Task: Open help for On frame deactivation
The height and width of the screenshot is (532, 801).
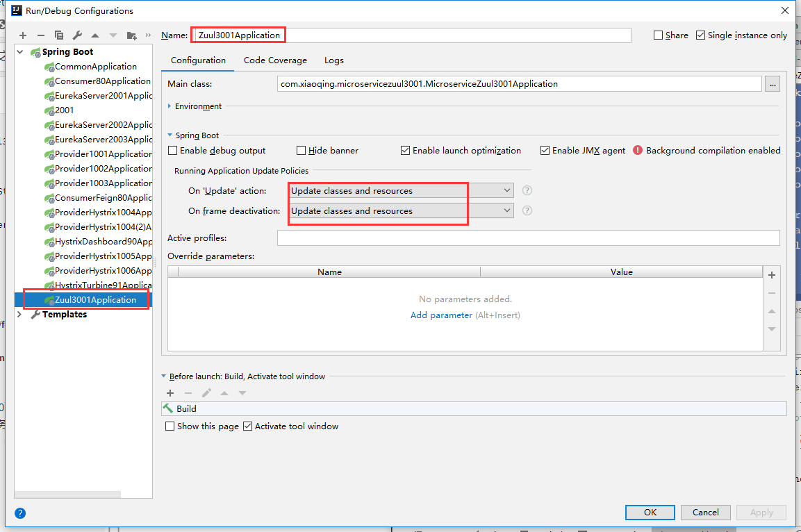Action: click(527, 210)
